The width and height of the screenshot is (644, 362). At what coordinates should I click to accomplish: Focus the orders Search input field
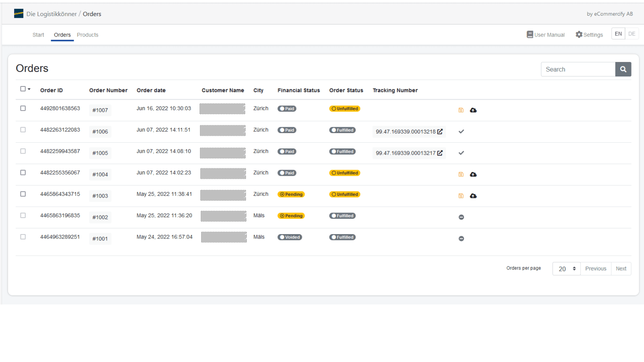pyautogui.click(x=578, y=69)
